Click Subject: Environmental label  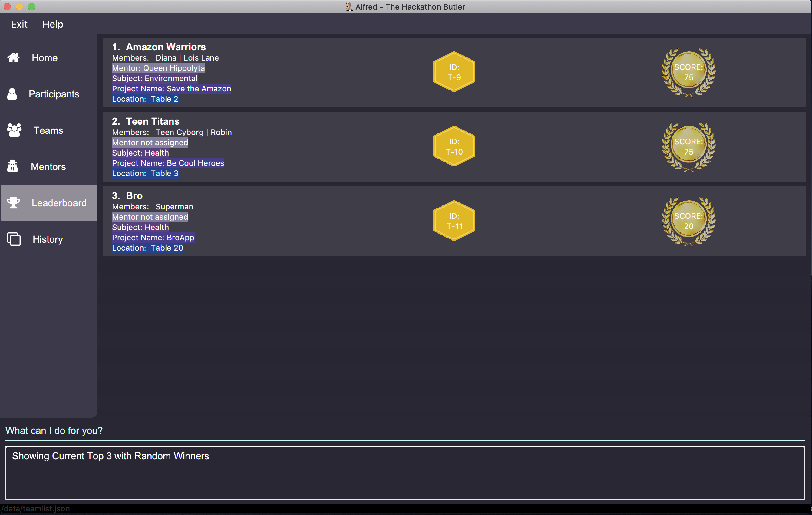pos(155,79)
